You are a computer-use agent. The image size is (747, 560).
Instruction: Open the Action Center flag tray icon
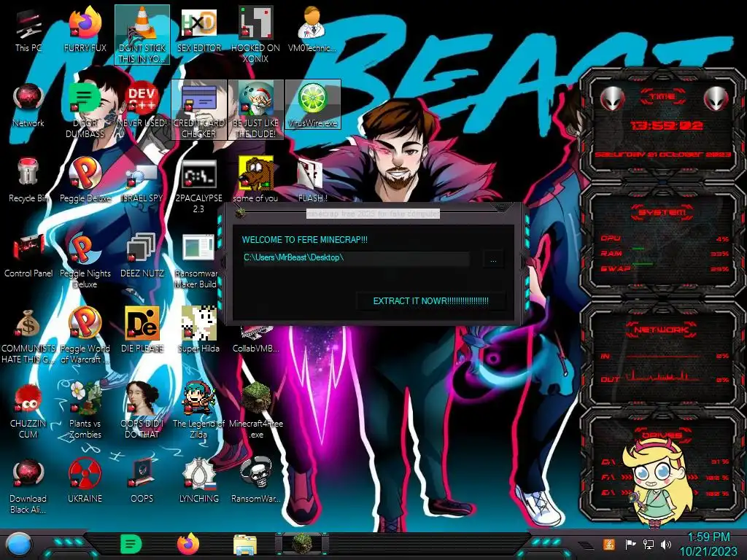(630, 544)
